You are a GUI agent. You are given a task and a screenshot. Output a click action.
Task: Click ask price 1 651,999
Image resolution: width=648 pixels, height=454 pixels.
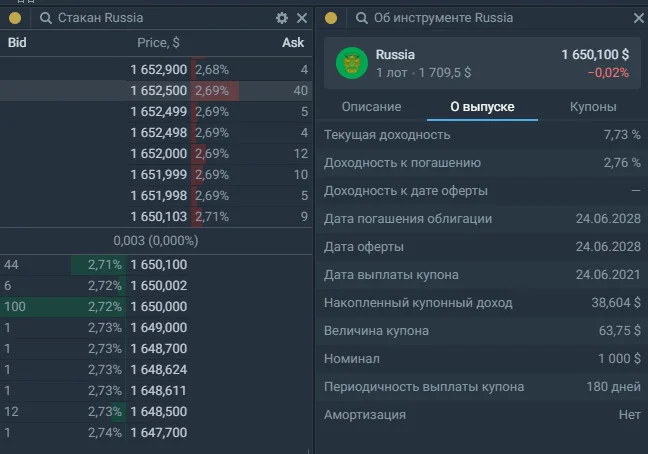159,175
